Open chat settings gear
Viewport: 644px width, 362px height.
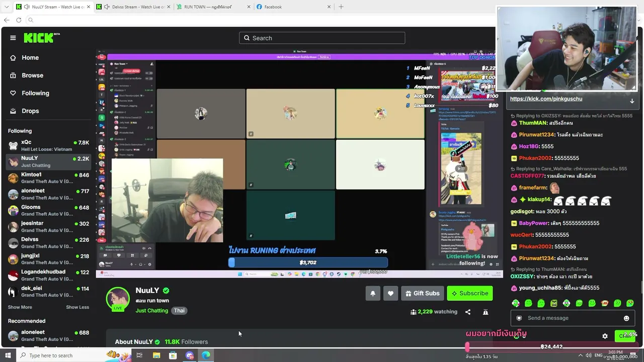point(605,336)
